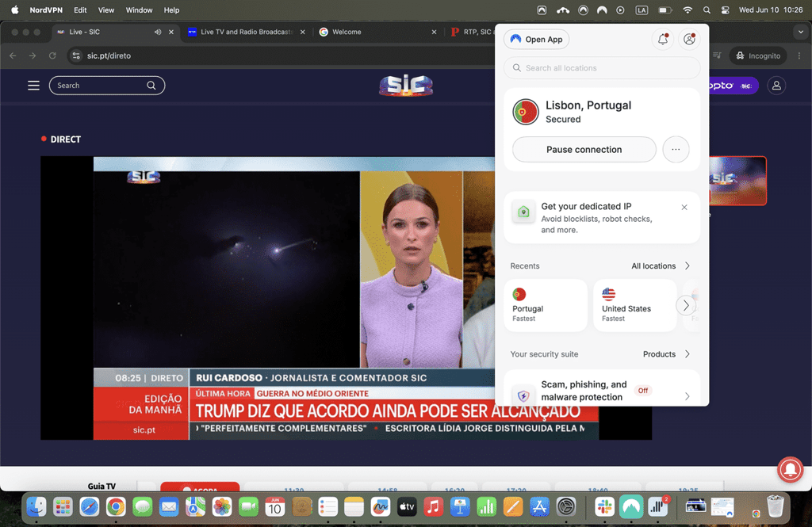Open Spotlight search in menu bar
Viewport: 812px width, 527px height.
coord(707,10)
